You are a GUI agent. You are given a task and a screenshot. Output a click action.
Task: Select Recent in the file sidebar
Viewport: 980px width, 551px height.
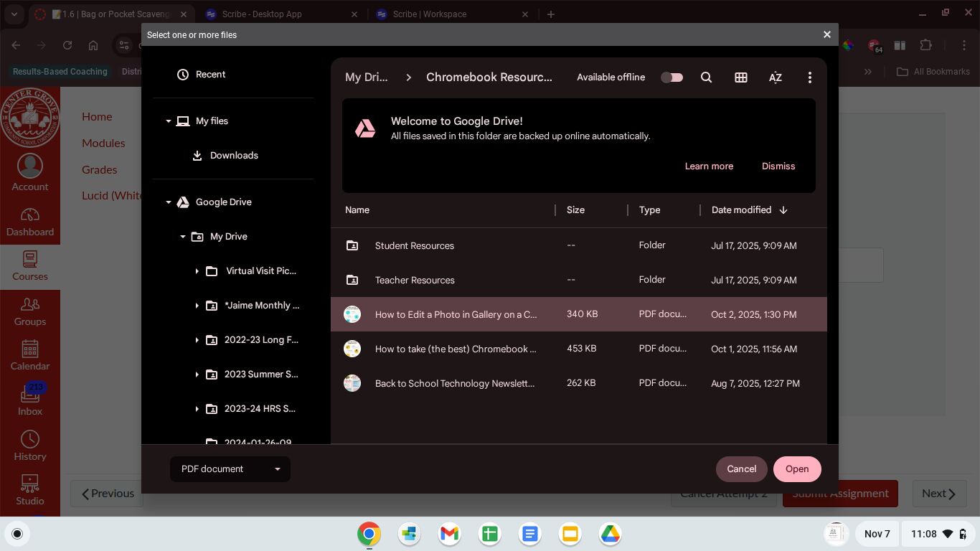(x=233, y=75)
